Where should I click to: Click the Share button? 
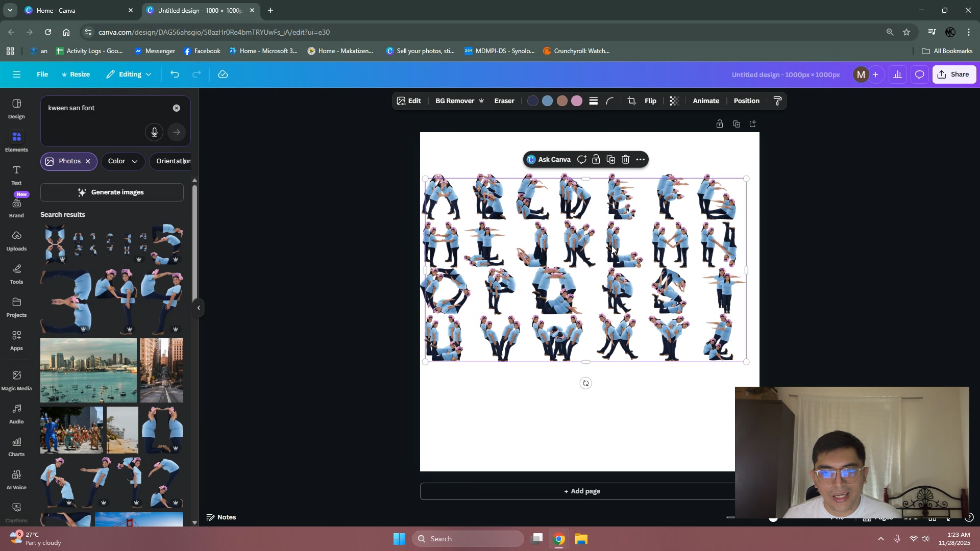click(x=954, y=74)
